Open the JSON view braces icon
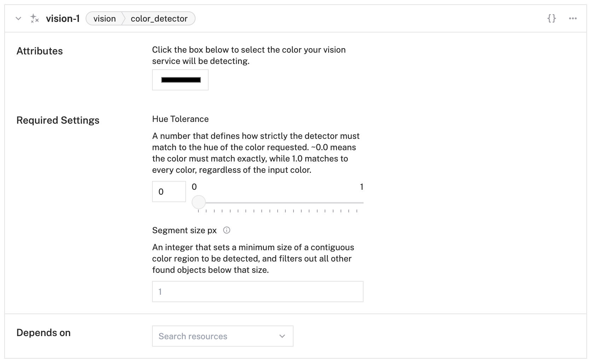The height and width of the screenshot is (364, 592). point(551,18)
